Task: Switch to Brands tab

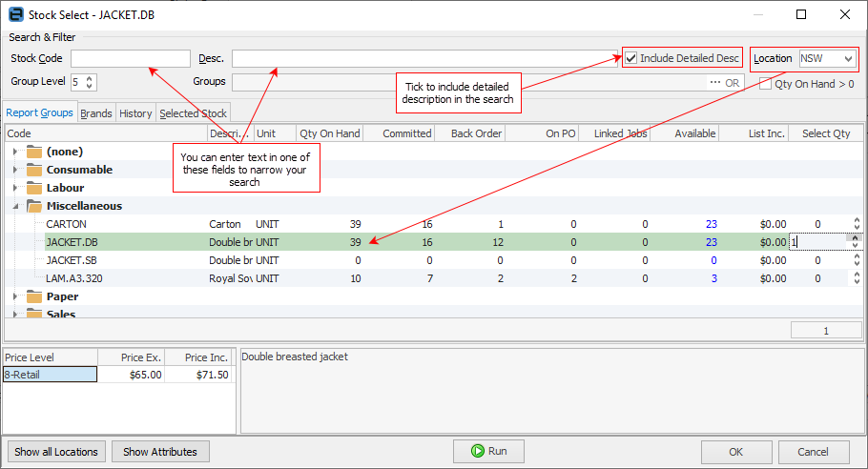Action: pos(96,113)
